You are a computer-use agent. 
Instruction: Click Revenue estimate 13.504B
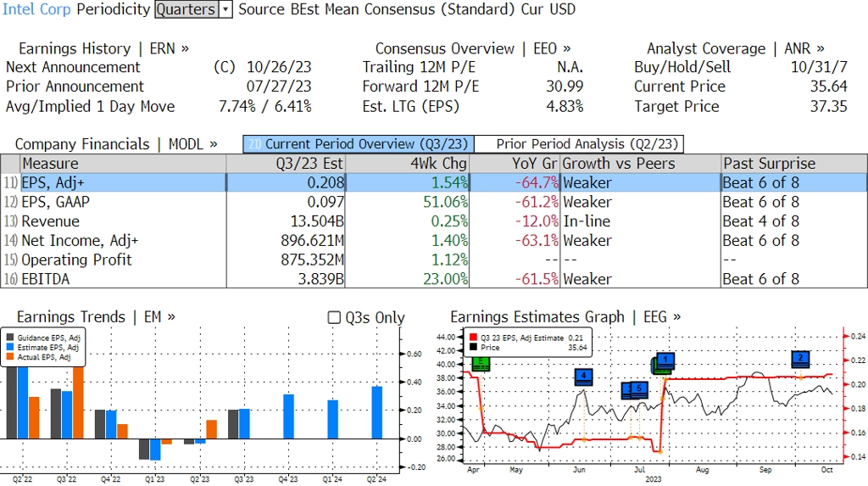click(317, 221)
